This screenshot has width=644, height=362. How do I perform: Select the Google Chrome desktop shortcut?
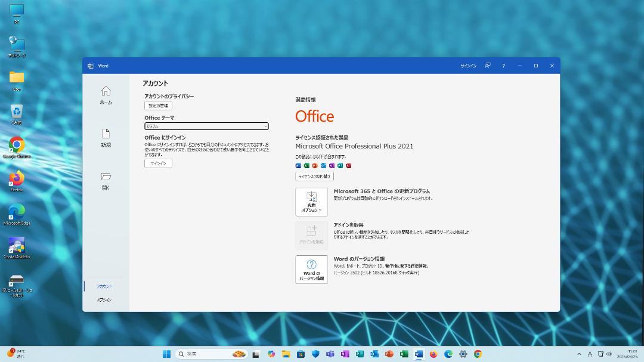(x=17, y=147)
